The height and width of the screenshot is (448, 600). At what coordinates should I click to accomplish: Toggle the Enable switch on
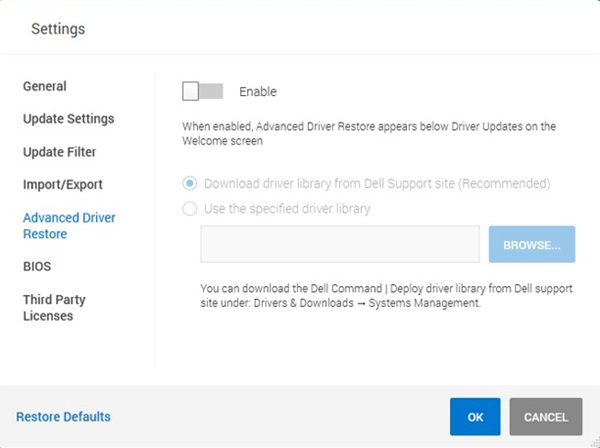pos(202,91)
